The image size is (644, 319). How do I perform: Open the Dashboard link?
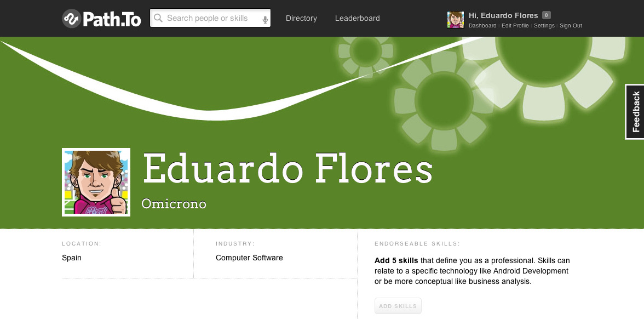(x=482, y=26)
